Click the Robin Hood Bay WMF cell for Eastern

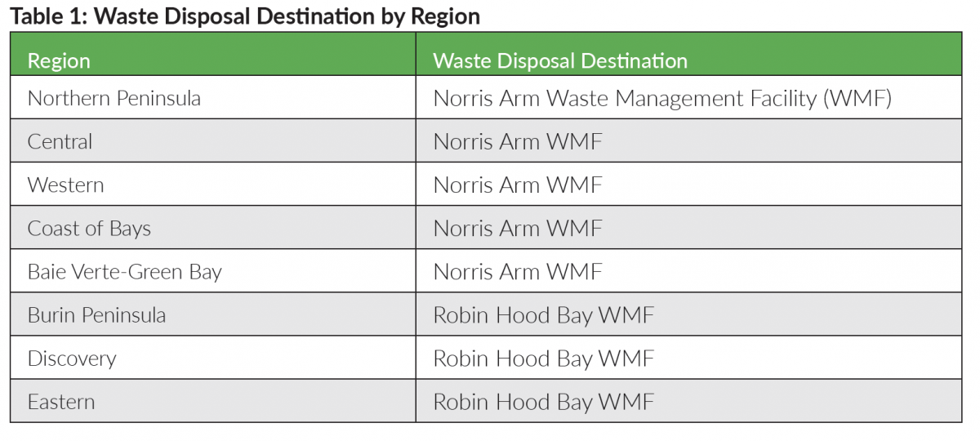[x=543, y=401]
